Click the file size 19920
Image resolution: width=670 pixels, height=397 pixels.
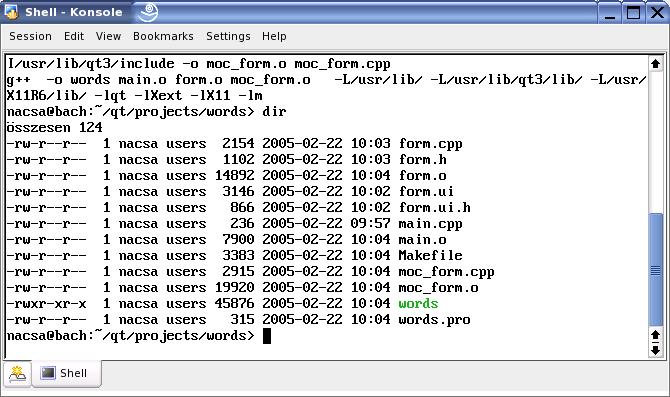[x=235, y=288]
